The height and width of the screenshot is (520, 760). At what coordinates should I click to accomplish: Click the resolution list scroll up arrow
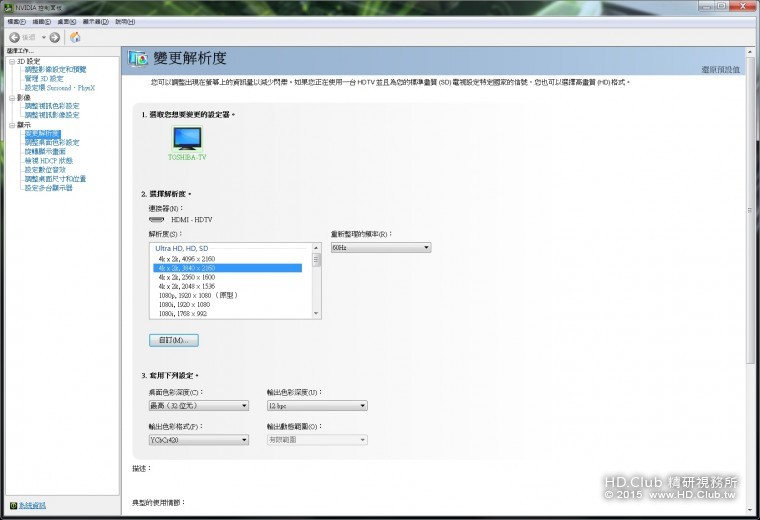[x=317, y=248]
